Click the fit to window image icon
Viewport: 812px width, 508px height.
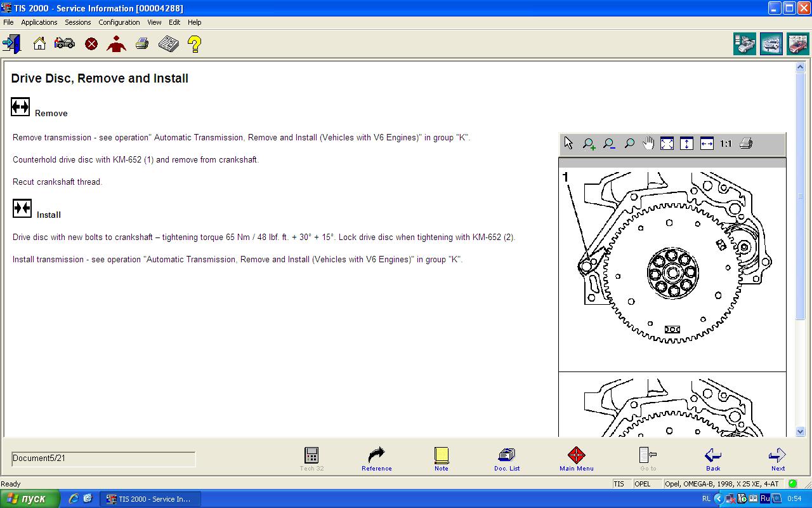(x=667, y=144)
